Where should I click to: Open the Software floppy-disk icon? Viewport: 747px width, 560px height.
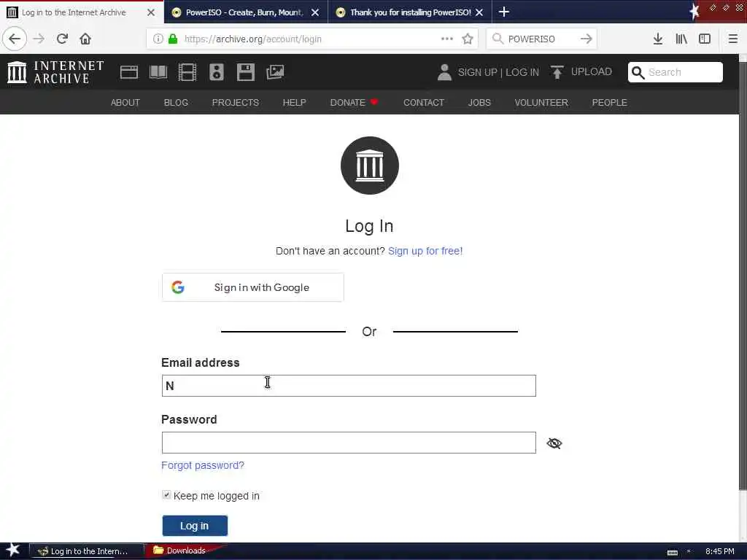246,72
